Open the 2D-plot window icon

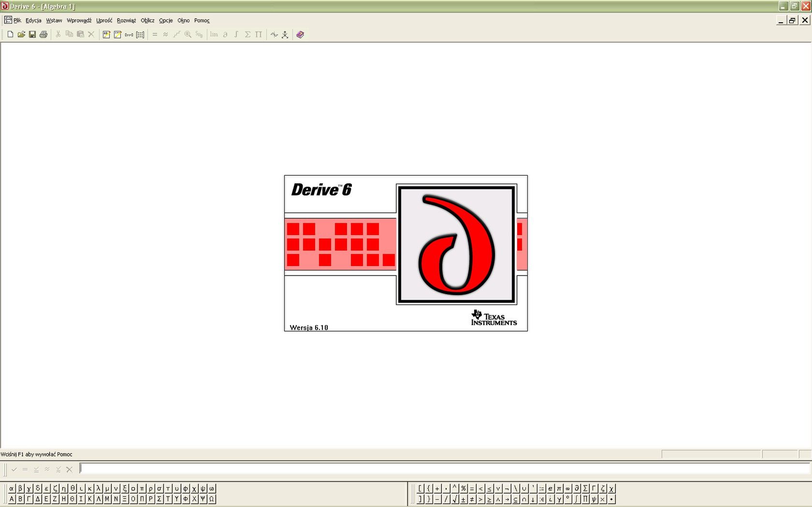(274, 34)
